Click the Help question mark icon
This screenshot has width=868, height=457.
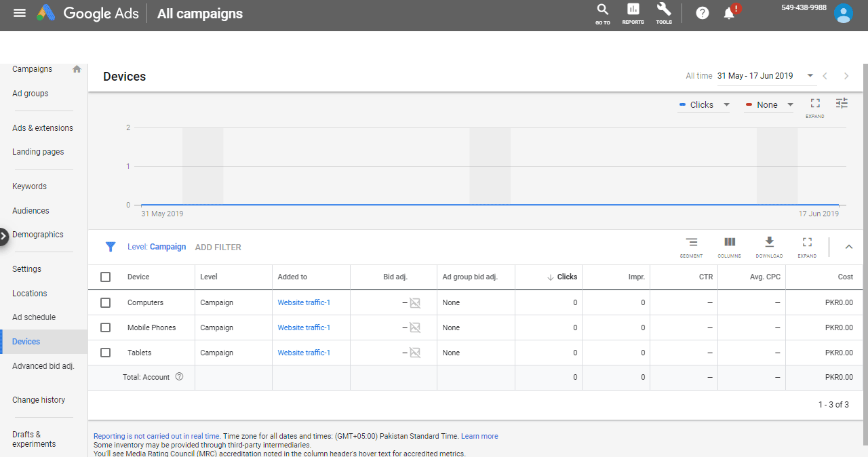tap(703, 13)
